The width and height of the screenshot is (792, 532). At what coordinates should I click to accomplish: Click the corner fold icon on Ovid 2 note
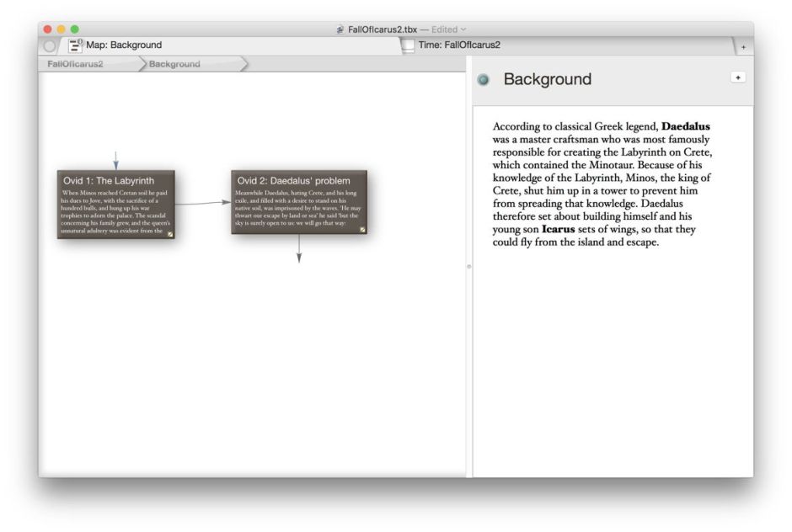(362, 227)
